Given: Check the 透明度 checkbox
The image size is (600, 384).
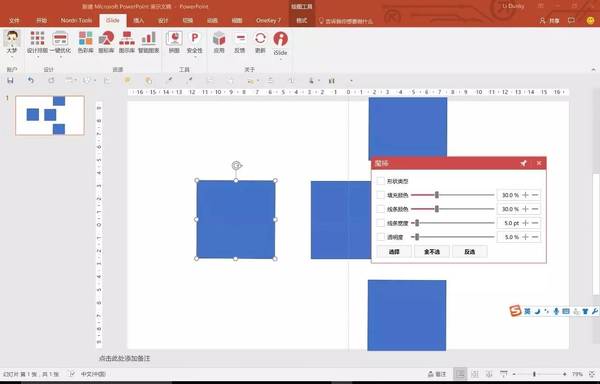Looking at the screenshot, I should [x=380, y=237].
